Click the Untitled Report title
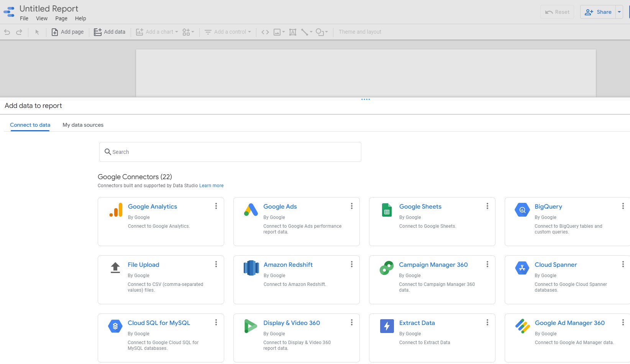630x364 pixels. pyautogui.click(x=49, y=8)
